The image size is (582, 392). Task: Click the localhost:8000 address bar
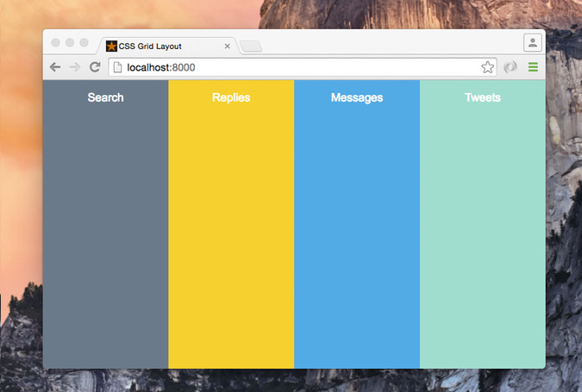pos(302,67)
